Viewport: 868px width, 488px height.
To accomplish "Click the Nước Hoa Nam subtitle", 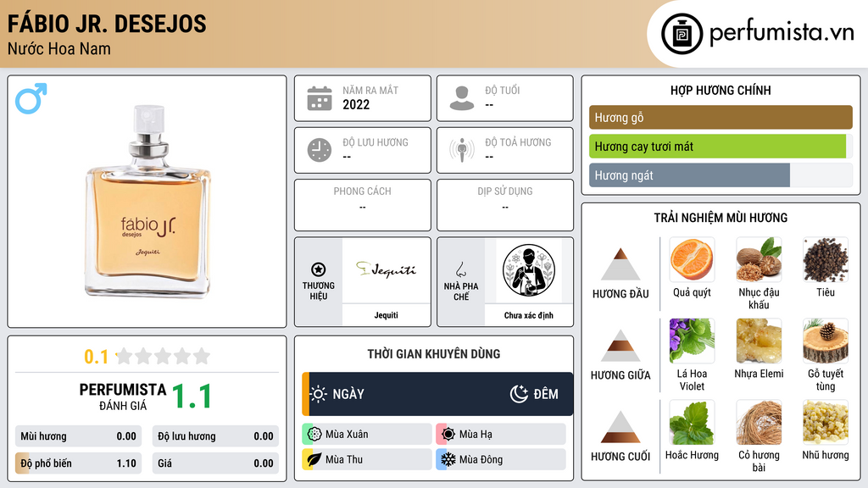I will click(59, 48).
